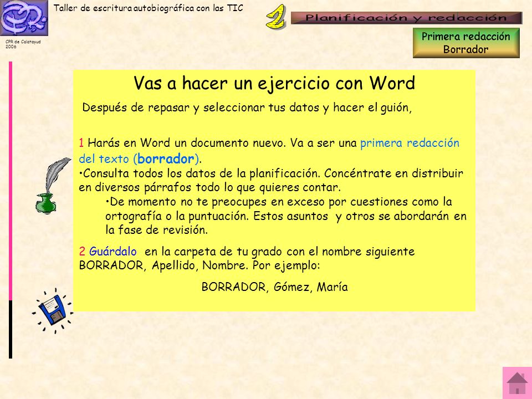
Task: Click the Planificación y redacción banner
Action: 406,18
